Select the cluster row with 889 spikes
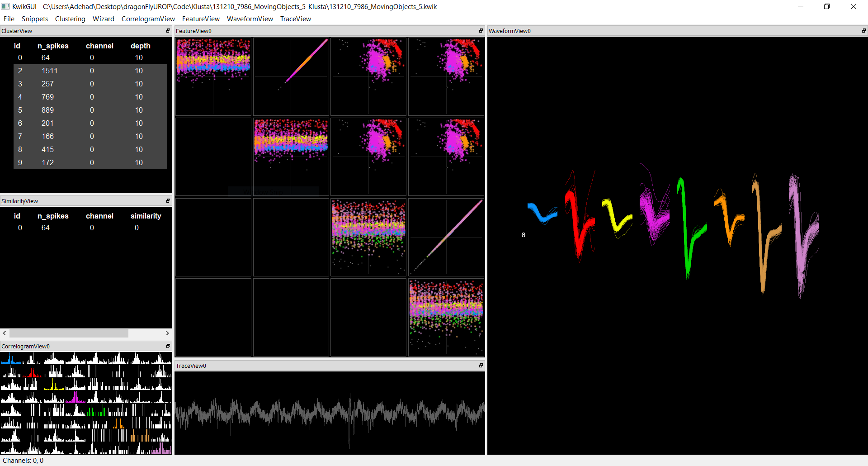The height and width of the screenshot is (466, 868). (x=90, y=110)
